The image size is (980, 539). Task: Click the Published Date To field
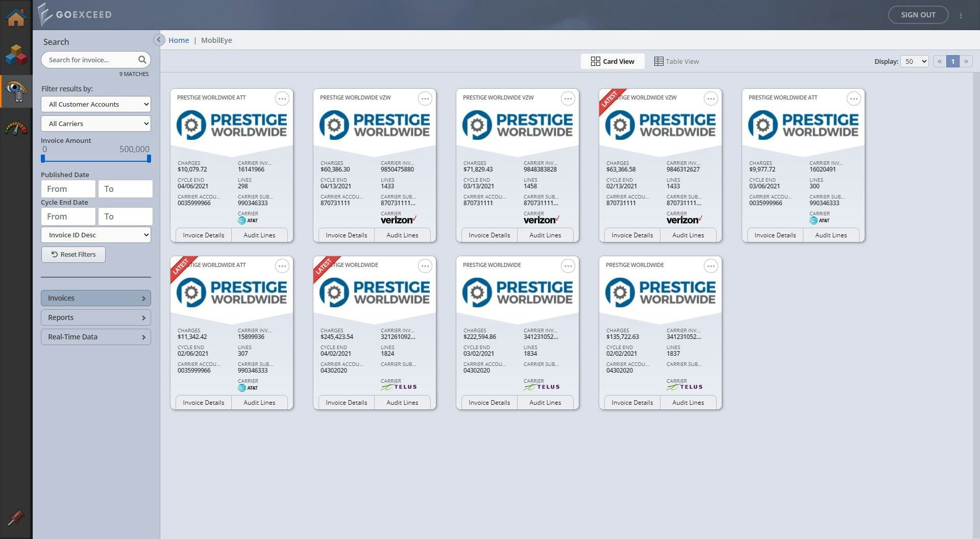[x=126, y=189]
